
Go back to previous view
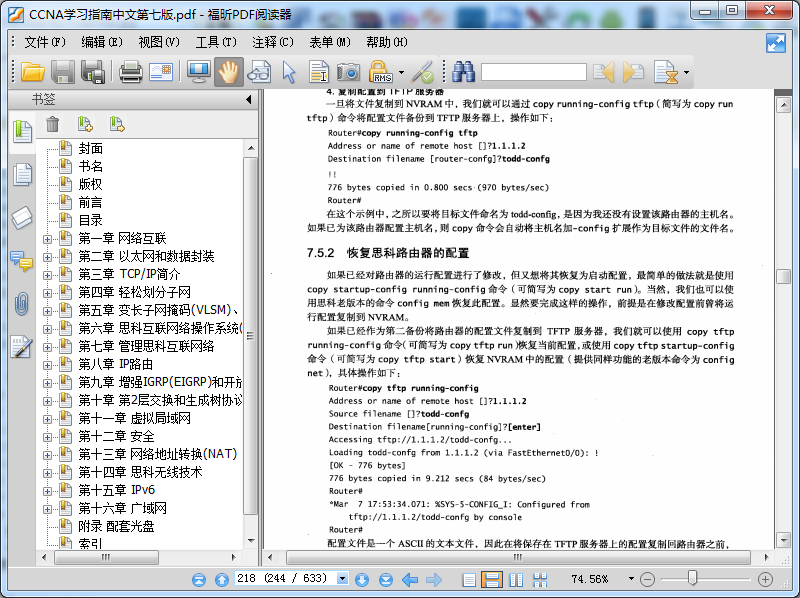click(x=410, y=580)
